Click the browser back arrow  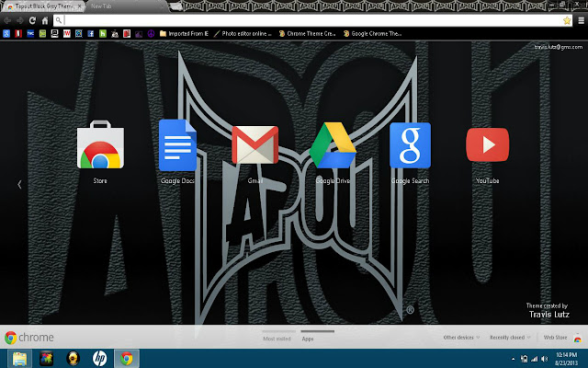coord(7,20)
